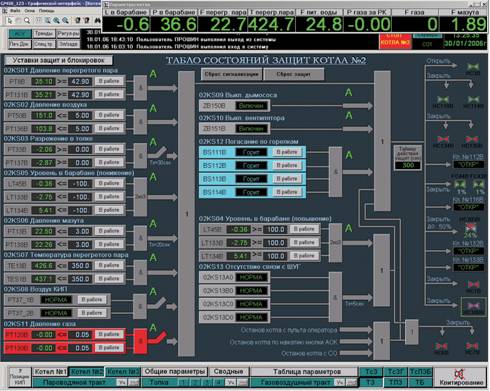Click the zoom-in magnifier toolbar icon

click(x=56, y=21)
